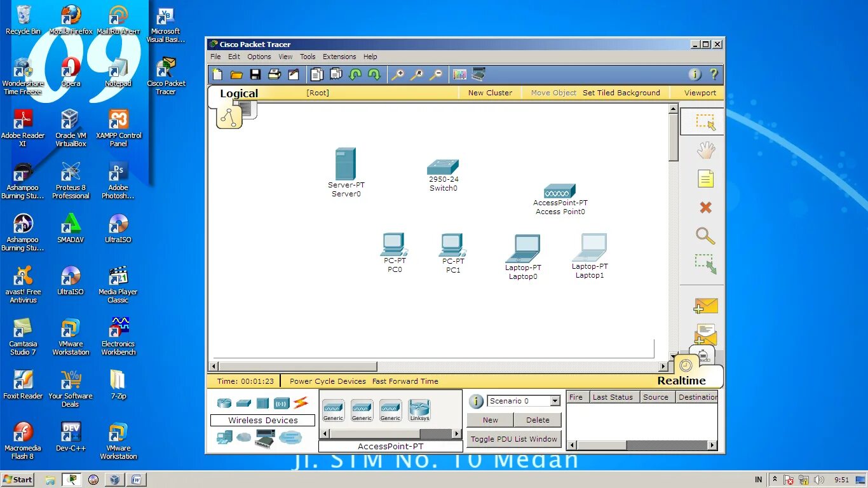Click the New scenario button
868x488 pixels.
[491, 420]
